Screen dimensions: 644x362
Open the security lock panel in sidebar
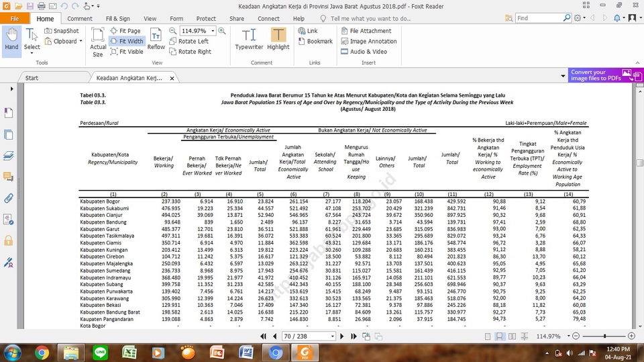click(8, 240)
